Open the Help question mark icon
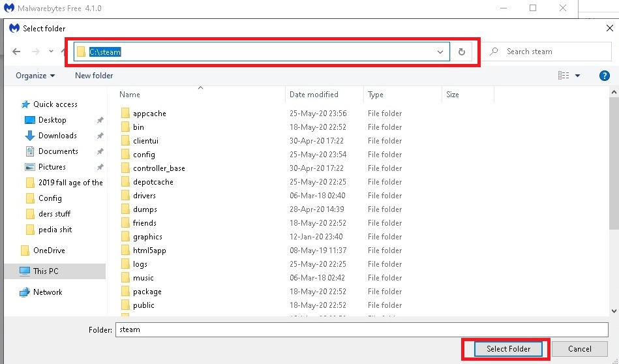The height and width of the screenshot is (364, 619). pos(604,76)
